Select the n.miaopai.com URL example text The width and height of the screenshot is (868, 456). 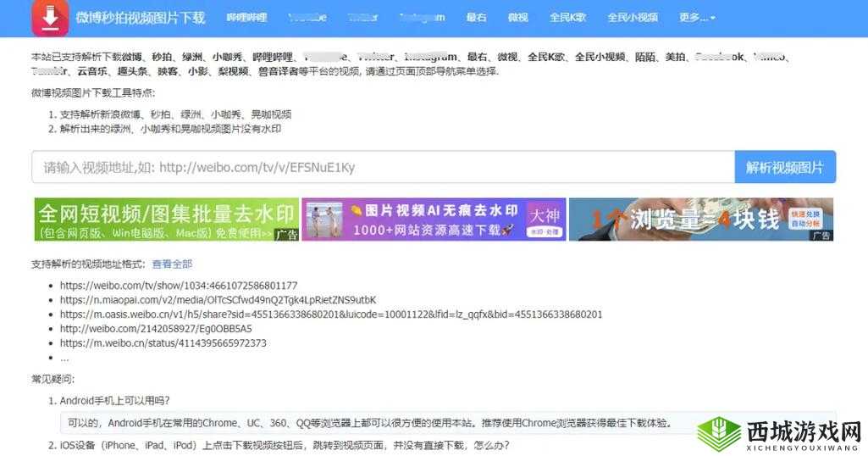[218, 300]
